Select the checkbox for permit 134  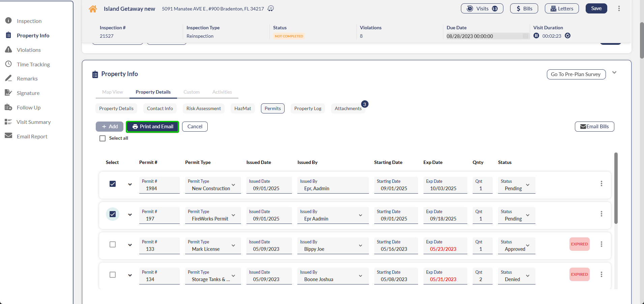coord(113,275)
